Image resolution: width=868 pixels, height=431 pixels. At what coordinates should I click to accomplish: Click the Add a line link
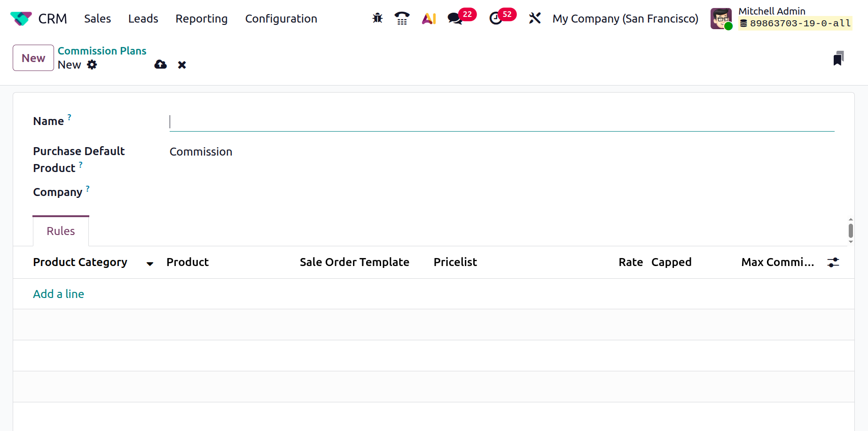(x=59, y=294)
